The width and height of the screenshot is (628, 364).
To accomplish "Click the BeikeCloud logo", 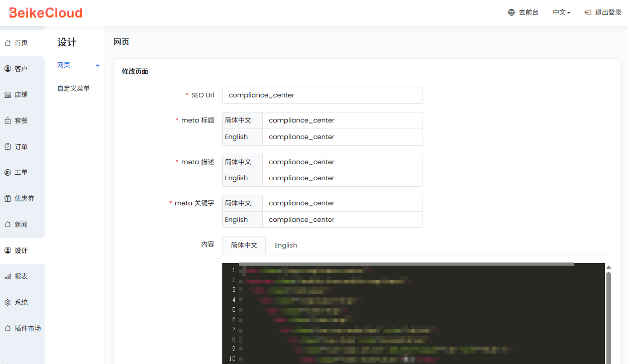I will click(46, 13).
